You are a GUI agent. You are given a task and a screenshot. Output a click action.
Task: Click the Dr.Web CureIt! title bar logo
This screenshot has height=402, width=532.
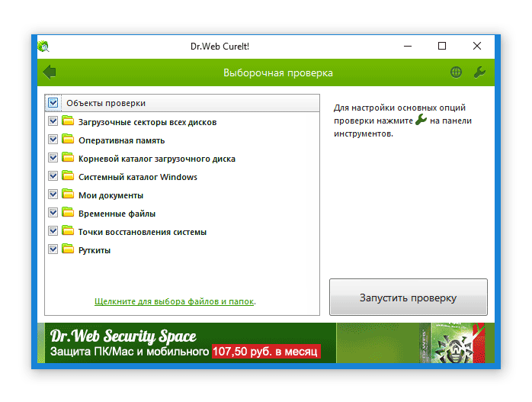(43, 46)
